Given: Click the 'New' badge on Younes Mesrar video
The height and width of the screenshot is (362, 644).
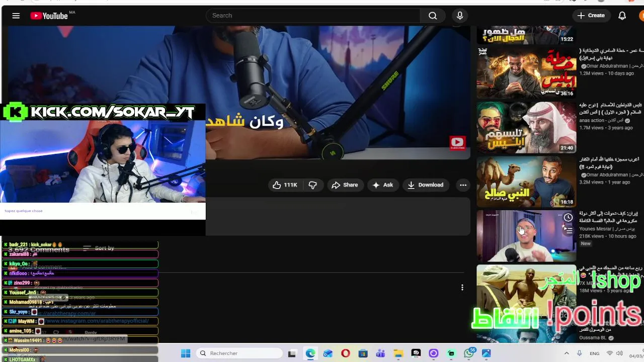Looking at the screenshot, I should pyautogui.click(x=586, y=244).
